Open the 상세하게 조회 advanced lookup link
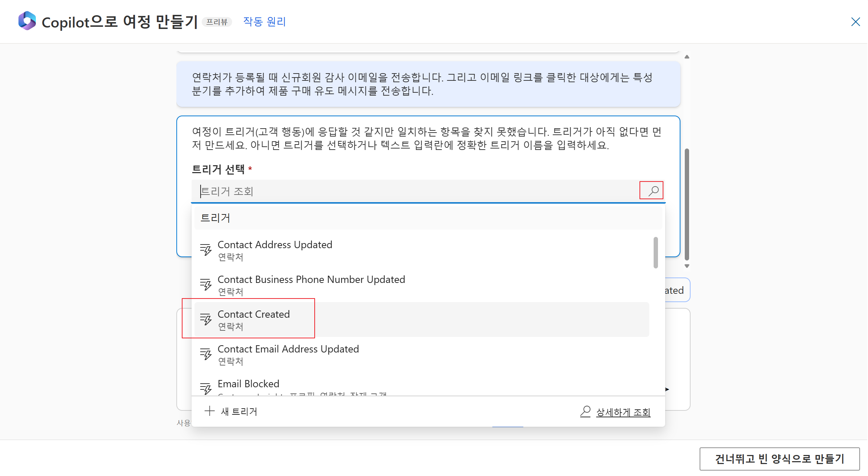Image resolution: width=868 pixels, height=476 pixels. pyautogui.click(x=623, y=412)
